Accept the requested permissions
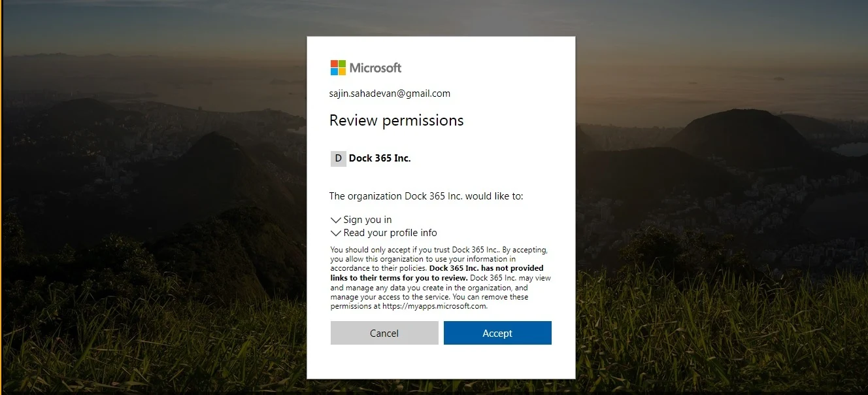Screen dimensions: 868x395 point(497,333)
